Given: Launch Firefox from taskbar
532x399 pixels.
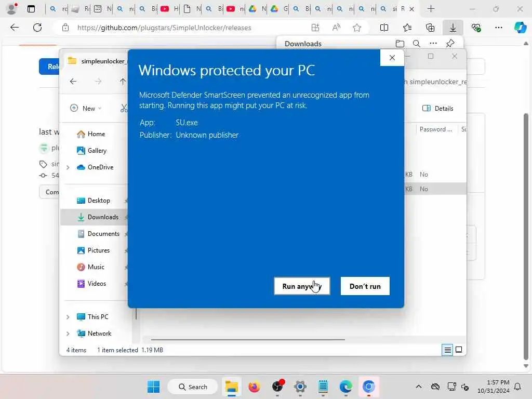Looking at the screenshot, I should (x=254, y=387).
